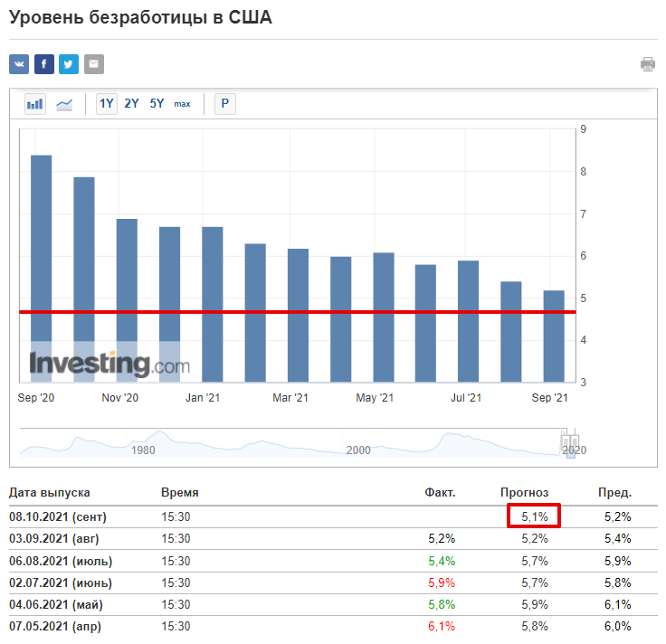This screenshot has height=644, width=666.
Task: Click the Jul '21 chart bar
Action: click(468, 321)
